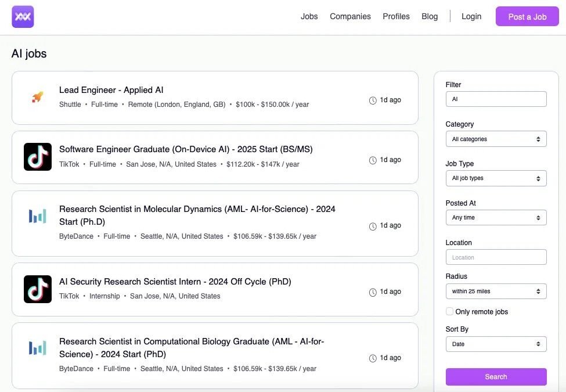Click the Post a Job button

tap(527, 16)
